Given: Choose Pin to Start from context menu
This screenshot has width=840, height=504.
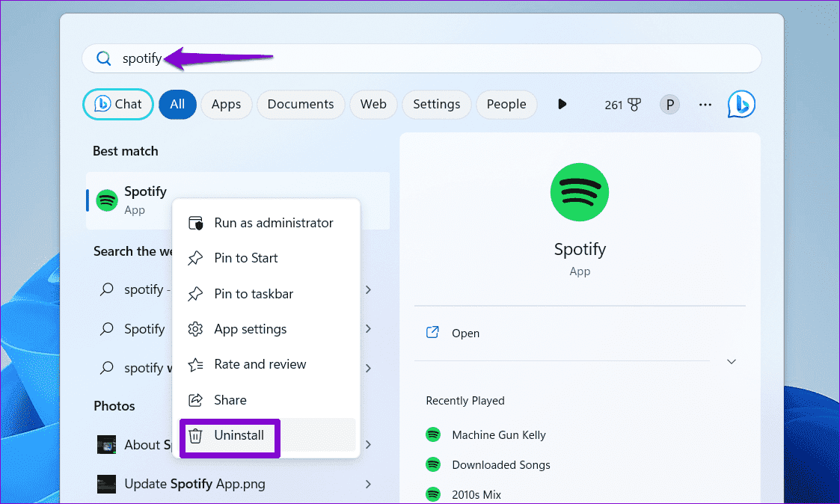Looking at the screenshot, I should coord(266,258).
